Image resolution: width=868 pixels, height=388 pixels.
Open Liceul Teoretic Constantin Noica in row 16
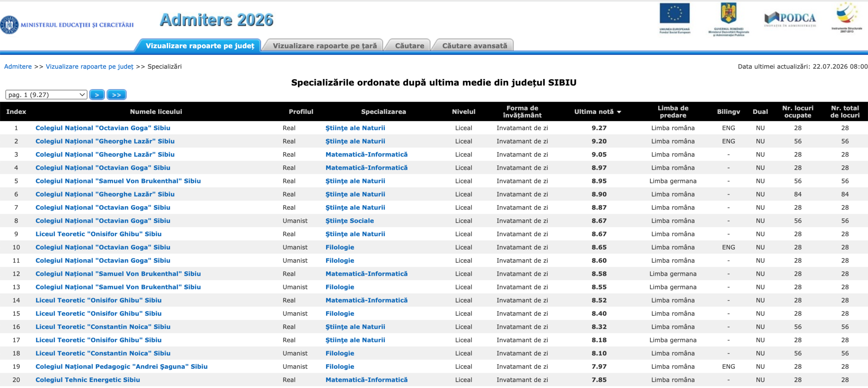(x=103, y=327)
